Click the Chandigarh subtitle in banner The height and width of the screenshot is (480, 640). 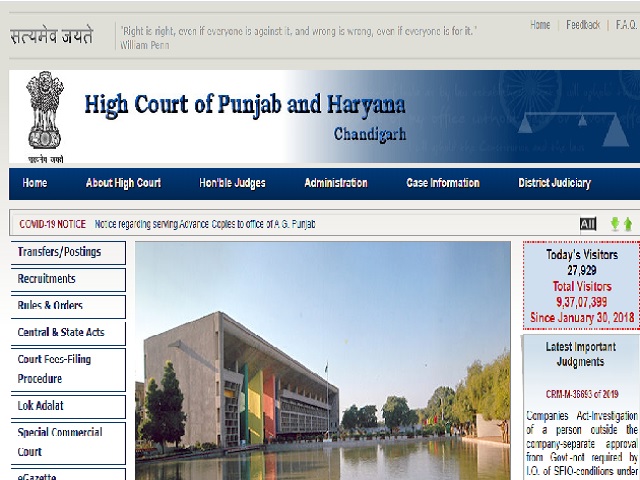pos(370,134)
